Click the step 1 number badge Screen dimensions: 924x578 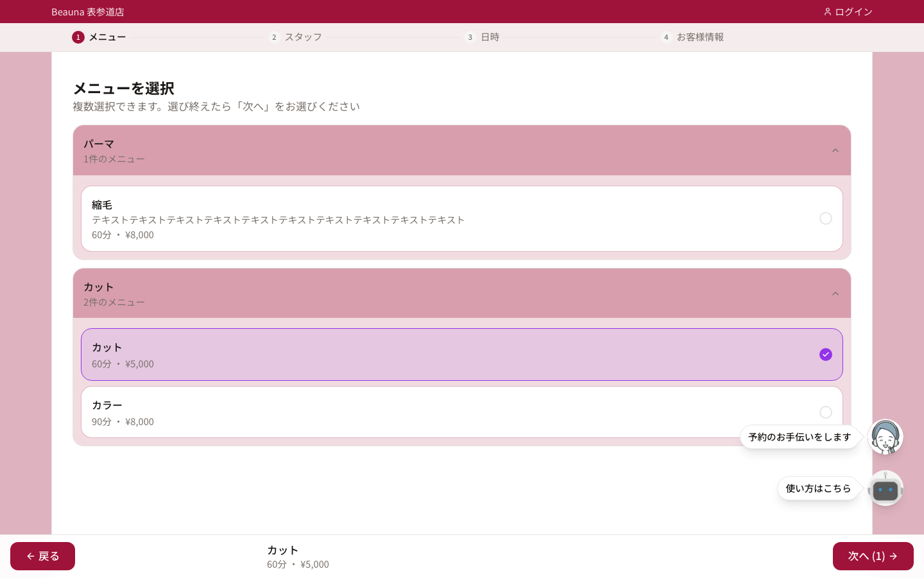point(78,37)
